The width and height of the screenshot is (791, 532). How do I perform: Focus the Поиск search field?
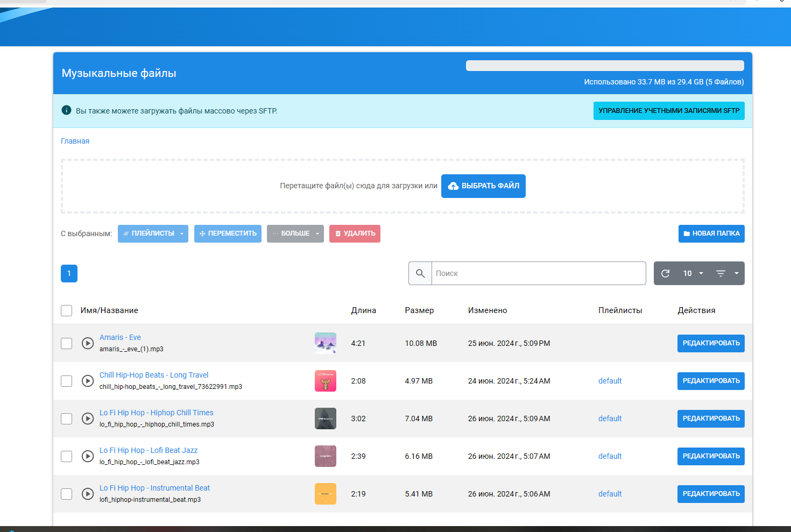tap(538, 273)
